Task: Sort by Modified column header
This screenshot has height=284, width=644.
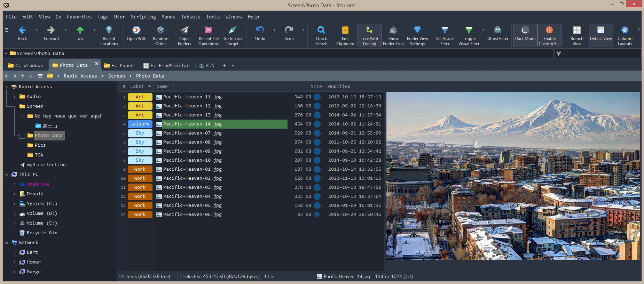Action: [354, 87]
